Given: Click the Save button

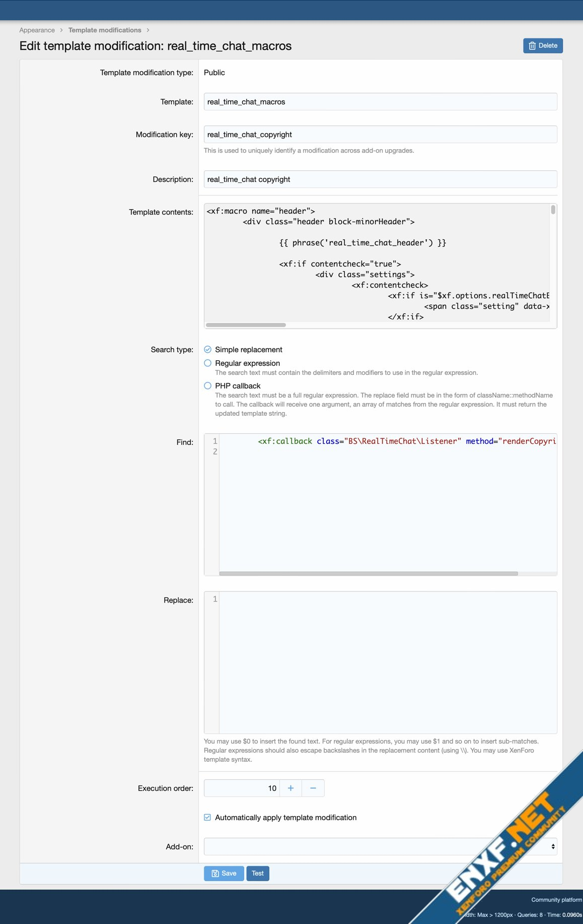Looking at the screenshot, I should pyautogui.click(x=224, y=873).
